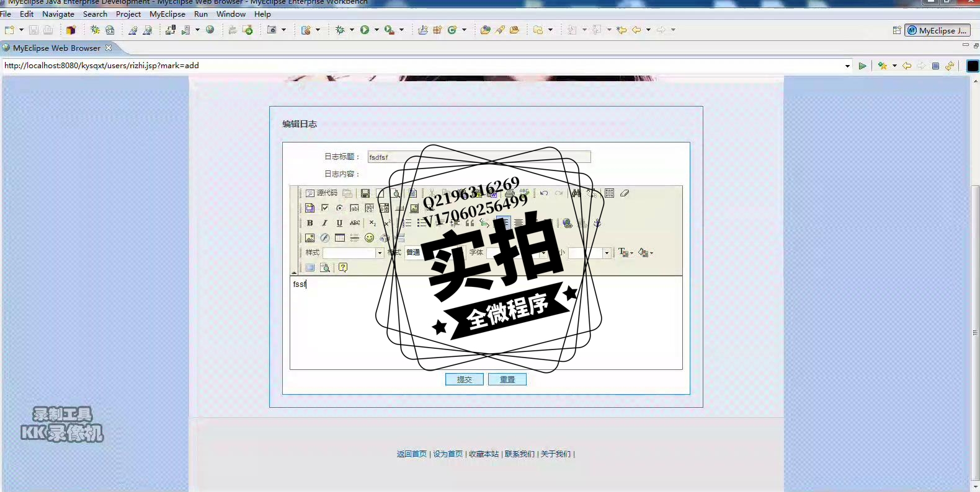Toggle Italic formatting
Viewport: 980px width, 492px height.
click(324, 223)
